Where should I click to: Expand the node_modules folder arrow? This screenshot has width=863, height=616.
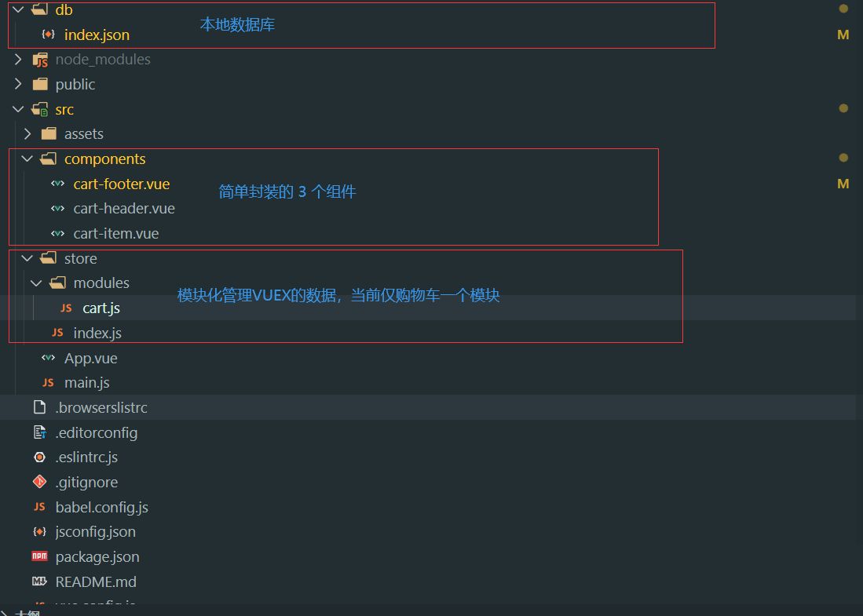18,60
